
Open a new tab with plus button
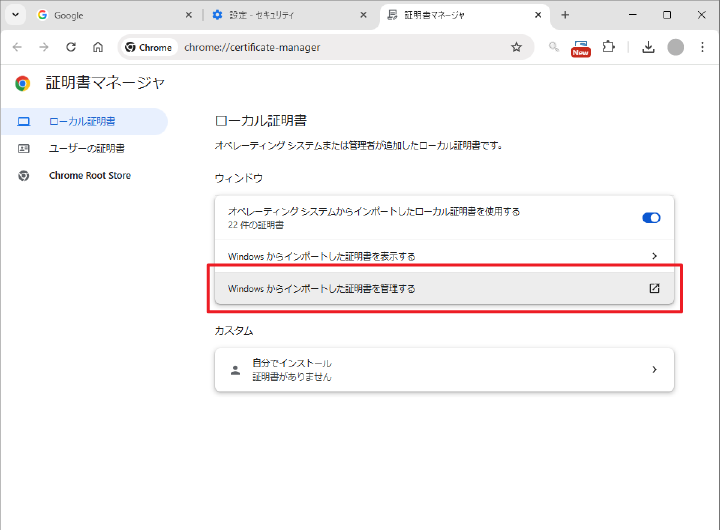(x=565, y=15)
